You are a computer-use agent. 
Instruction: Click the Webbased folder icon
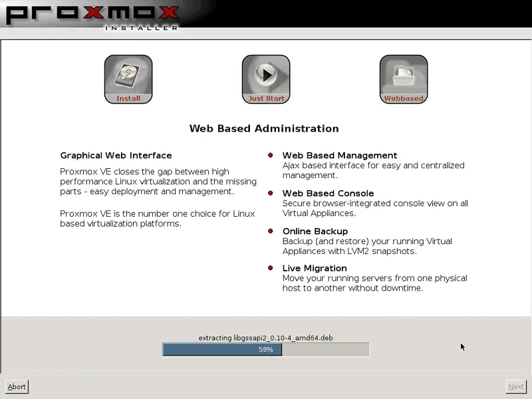point(404,79)
